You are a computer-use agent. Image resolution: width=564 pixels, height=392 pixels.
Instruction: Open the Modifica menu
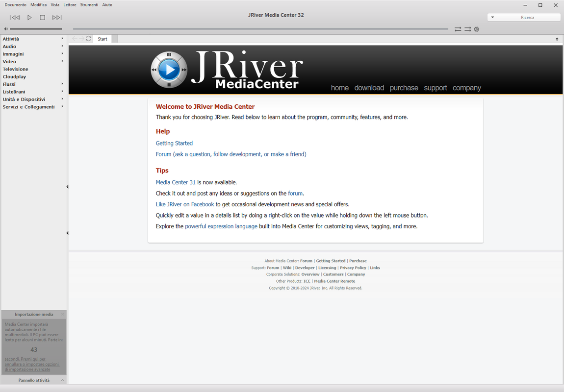point(38,5)
